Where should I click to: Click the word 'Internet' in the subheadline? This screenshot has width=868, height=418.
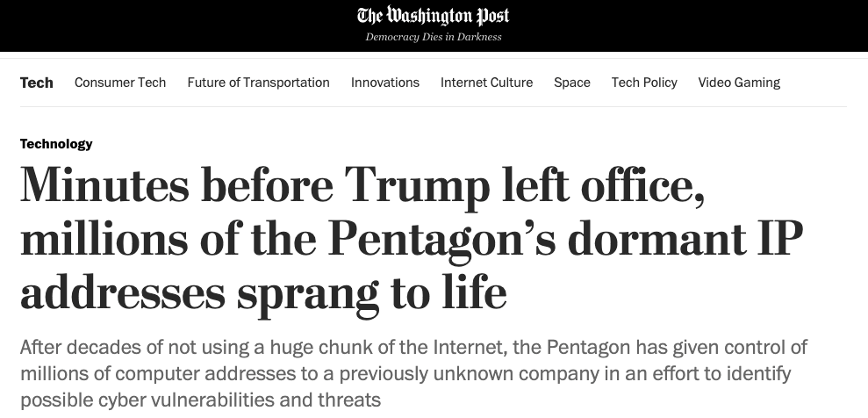469,348
